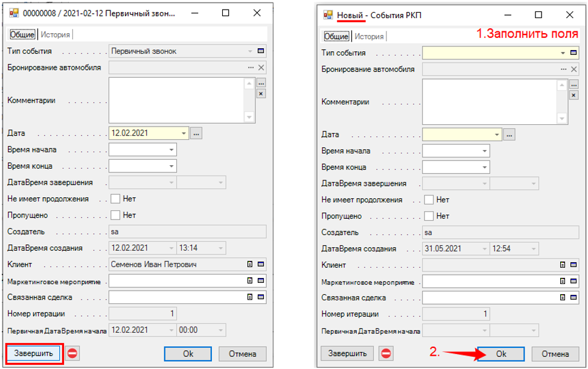This screenshot has width=588, height=369.
Task: Open Время начала dropdown in left dialog
Action: coord(171,150)
